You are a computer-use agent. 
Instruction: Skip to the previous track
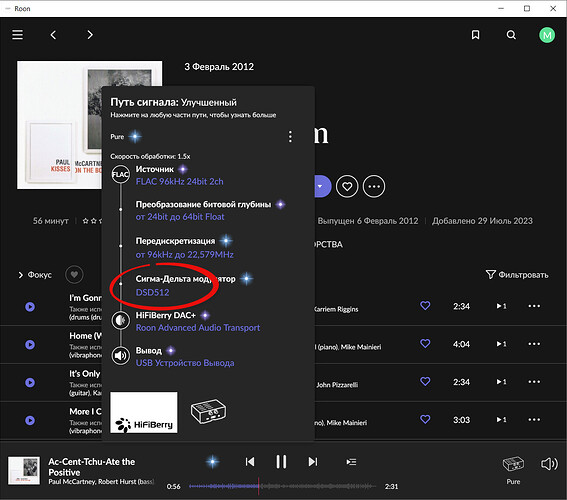click(250, 462)
